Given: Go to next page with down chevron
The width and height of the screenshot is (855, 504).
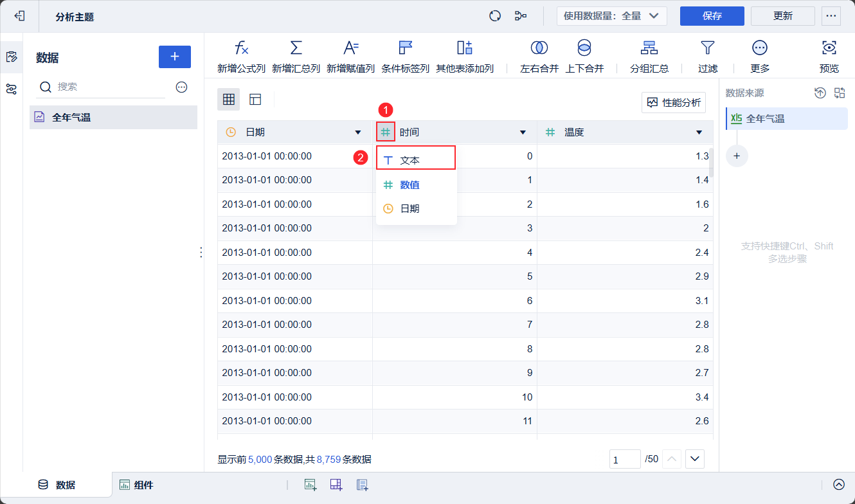Looking at the screenshot, I should tap(696, 459).
